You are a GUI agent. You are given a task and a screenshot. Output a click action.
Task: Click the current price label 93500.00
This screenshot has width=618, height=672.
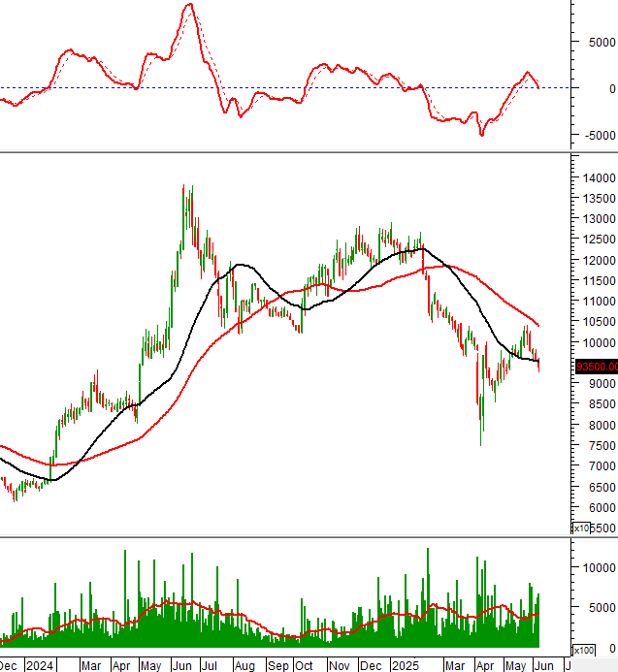click(x=597, y=367)
